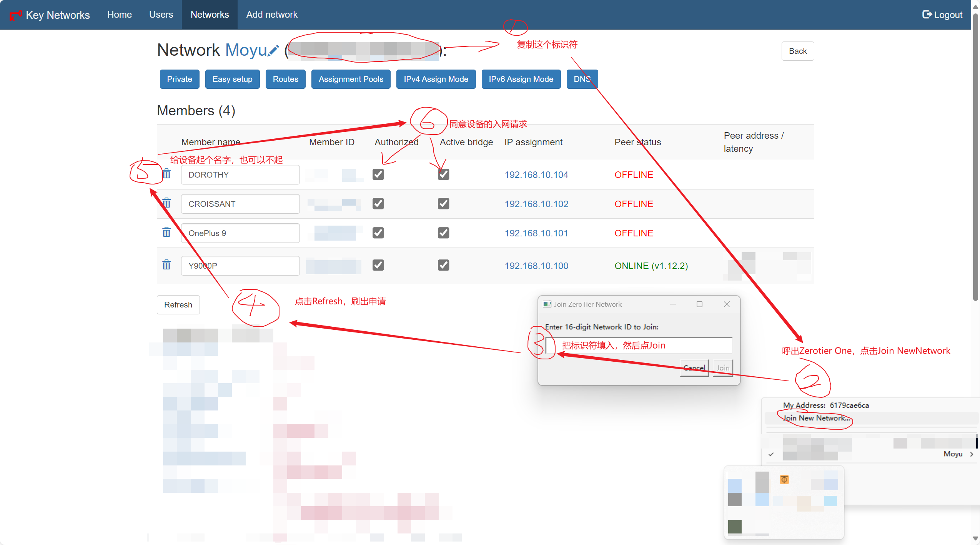Click Join in Join ZeroTier Network dialog
This screenshot has height=545, width=980.
coord(723,368)
